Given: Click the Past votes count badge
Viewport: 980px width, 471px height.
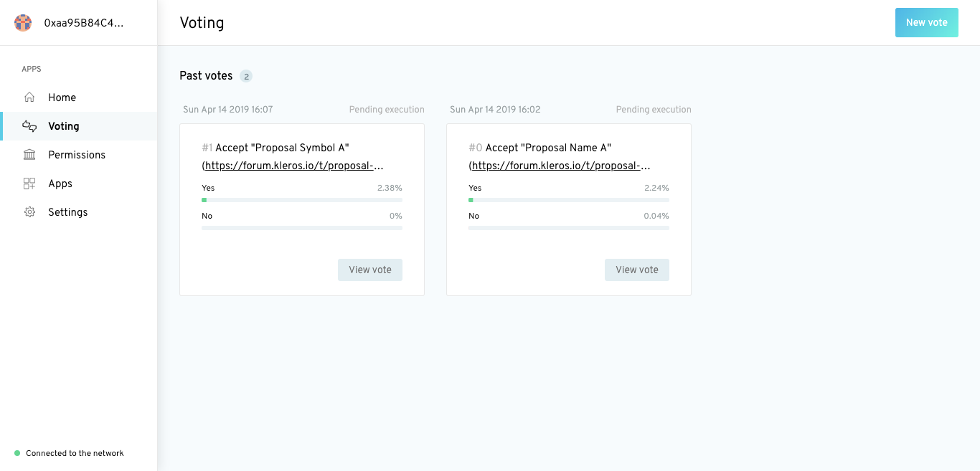Looking at the screenshot, I should [246, 76].
